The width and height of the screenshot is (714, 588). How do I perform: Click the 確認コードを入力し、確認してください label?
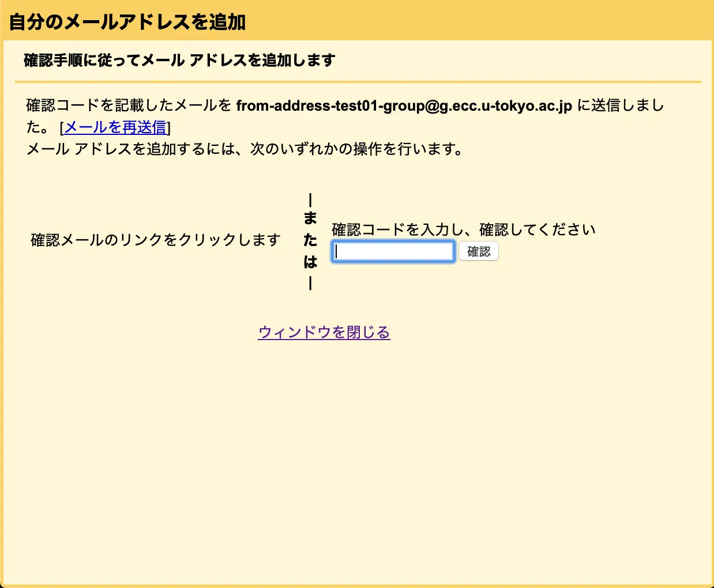pyautogui.click(x=463, y=229)
